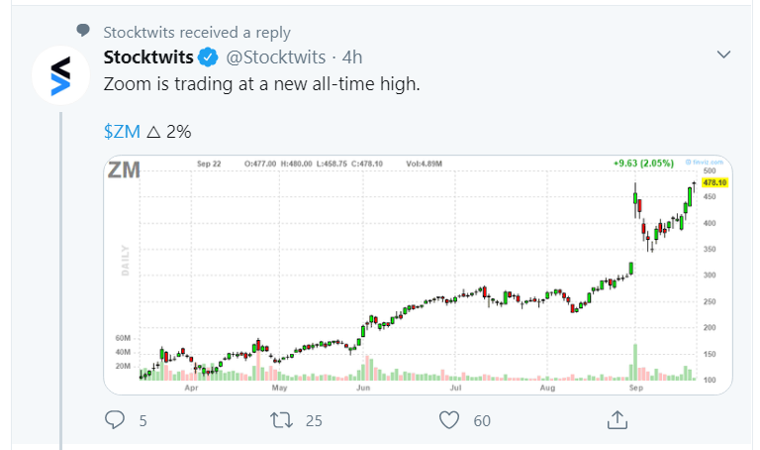The image size is (760, 450).
Task: Click 'Stocktwits received a reply' notice
Action: pos(196,32)
